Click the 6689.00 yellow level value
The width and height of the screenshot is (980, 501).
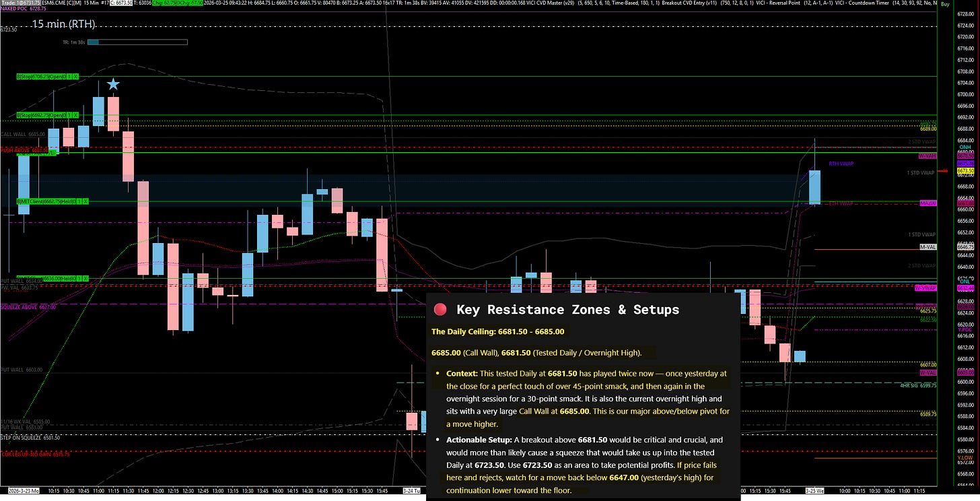point(928,128)
